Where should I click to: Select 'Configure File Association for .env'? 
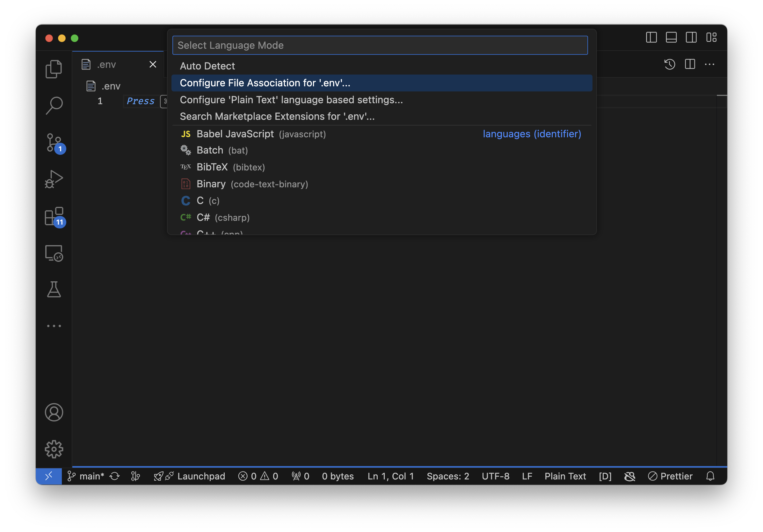pyautogui.click(x=265, y=83)
